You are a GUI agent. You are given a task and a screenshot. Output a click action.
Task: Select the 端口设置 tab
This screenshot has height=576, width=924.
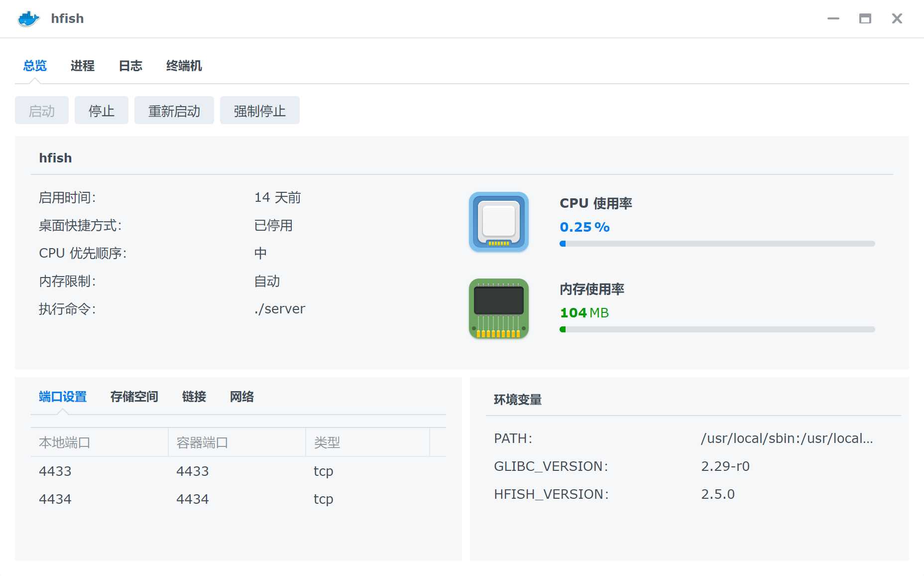63,397
